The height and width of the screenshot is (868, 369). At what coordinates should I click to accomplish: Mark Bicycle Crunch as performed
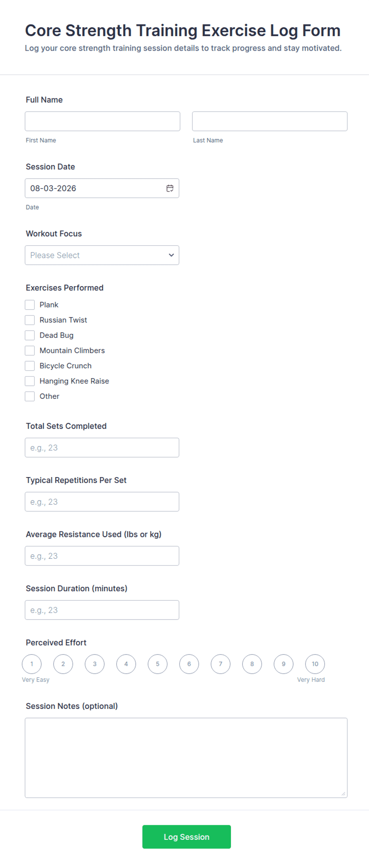tap(30, 366)
